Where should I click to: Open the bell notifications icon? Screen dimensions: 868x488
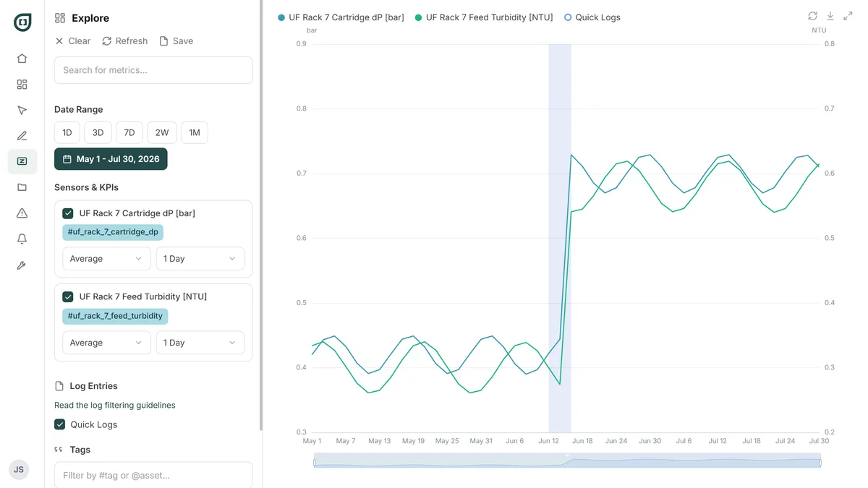[x=22, y=239]
